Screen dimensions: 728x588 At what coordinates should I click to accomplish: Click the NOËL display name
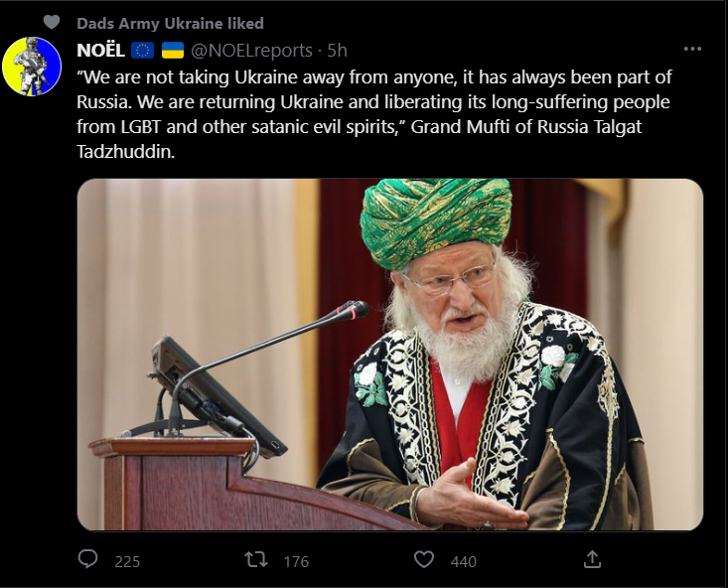coord(99,50)
